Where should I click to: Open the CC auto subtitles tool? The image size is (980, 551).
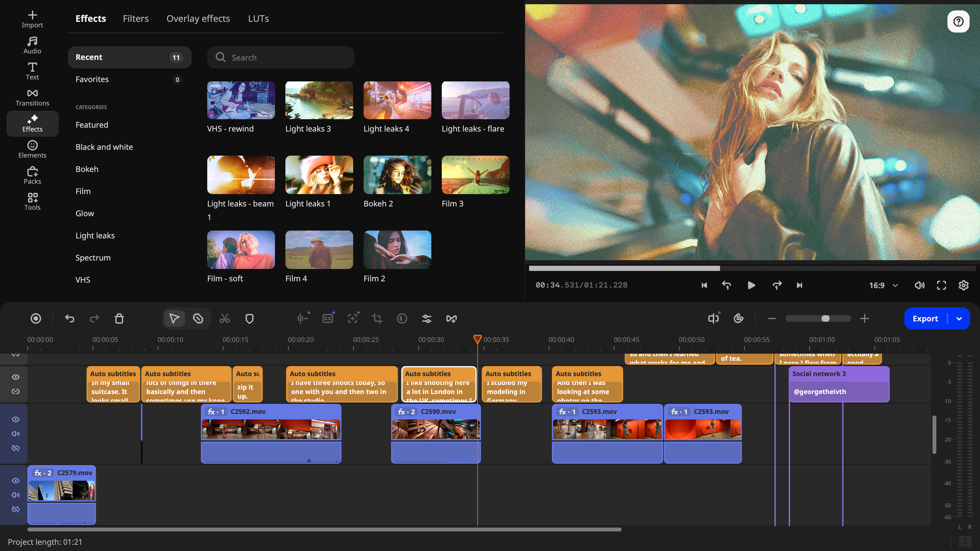327,318
